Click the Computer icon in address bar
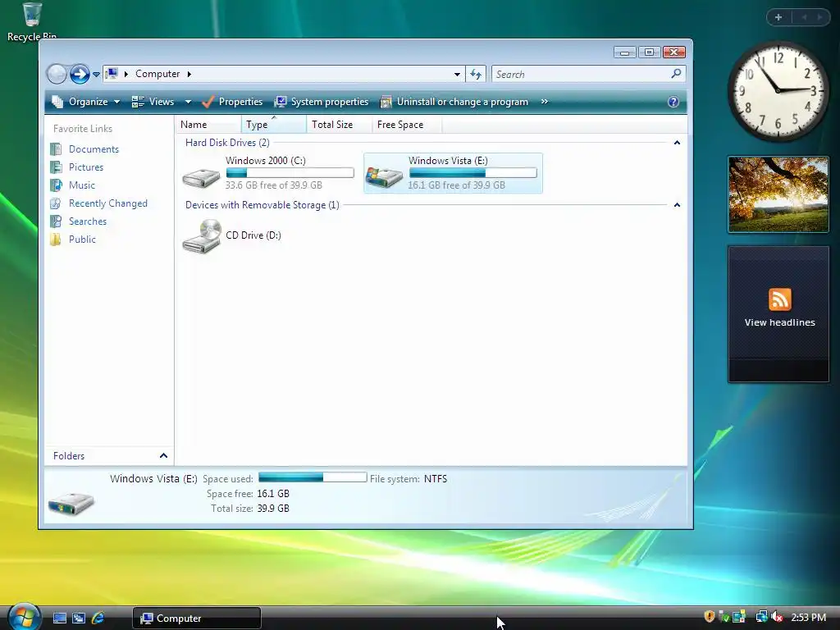Viewport: 840px width, 630px height. click(112, 73)
